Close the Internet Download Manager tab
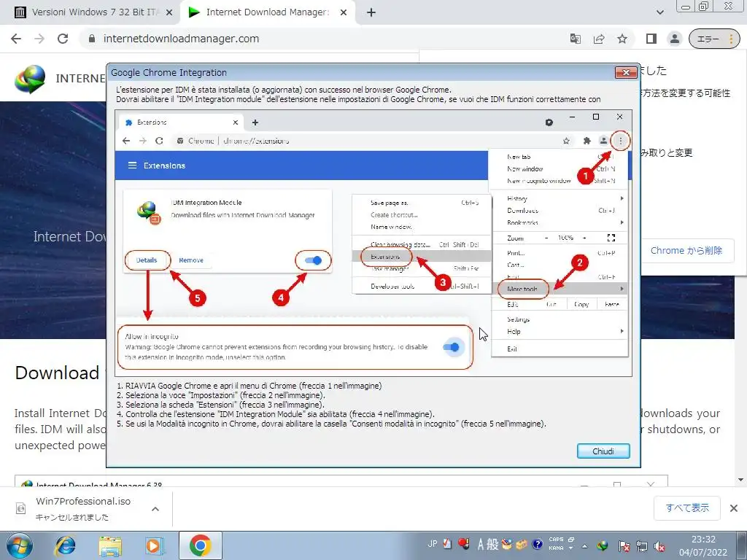Screen dimensions: 747x560 [344, 13]
